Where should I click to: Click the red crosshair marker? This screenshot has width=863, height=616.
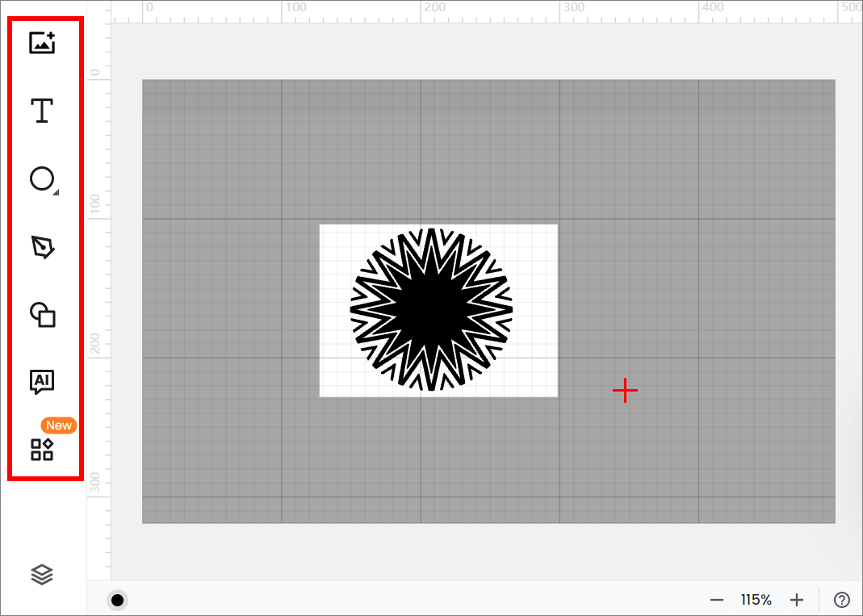click(625, 392)
